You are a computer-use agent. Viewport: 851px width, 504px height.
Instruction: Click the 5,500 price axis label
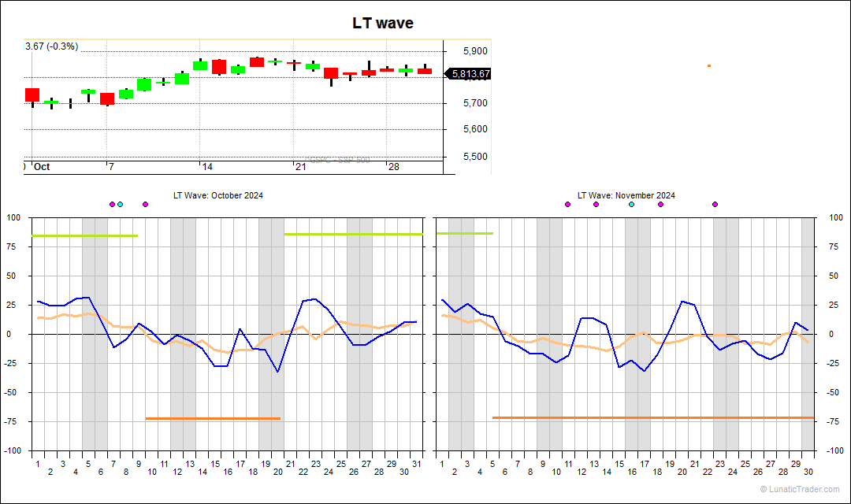[x=475, y=156]
